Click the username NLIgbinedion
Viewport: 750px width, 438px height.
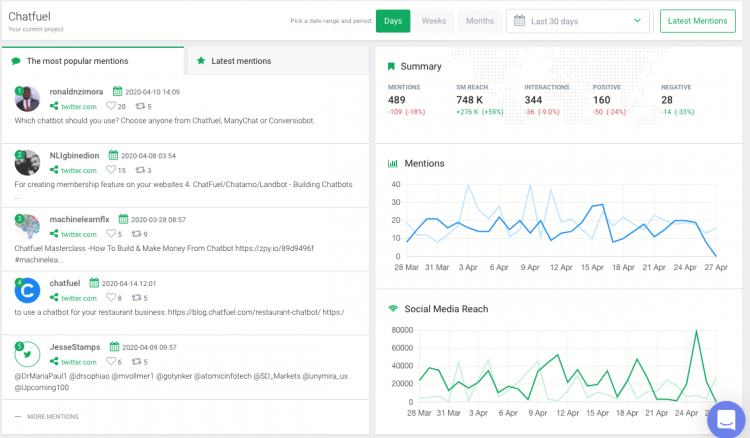[x=74, y=155]
